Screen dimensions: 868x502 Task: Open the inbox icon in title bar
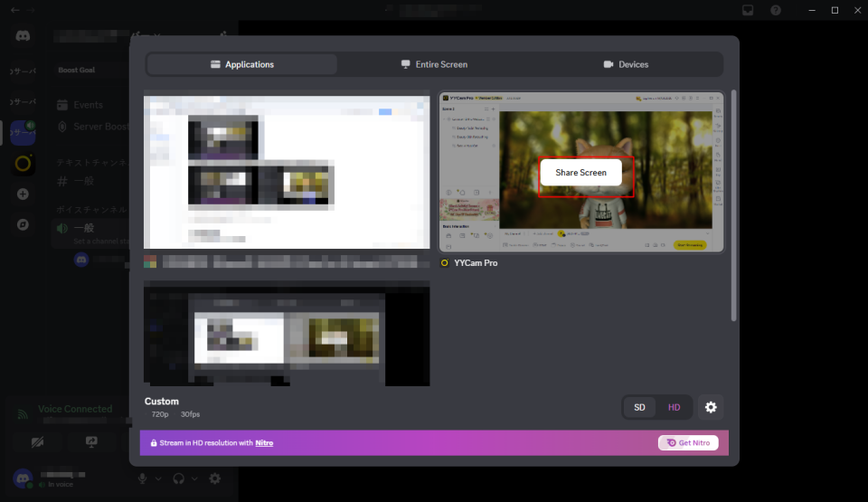pos(748,10)
